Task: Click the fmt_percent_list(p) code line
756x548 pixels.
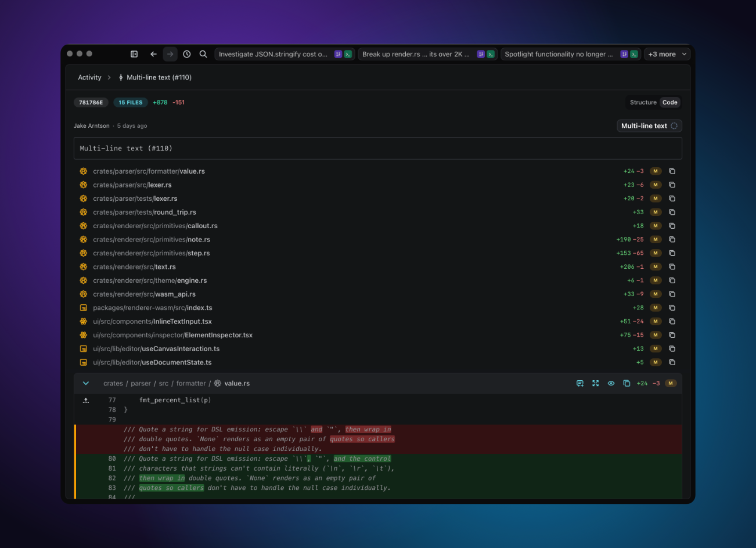Action: point(175,400)
